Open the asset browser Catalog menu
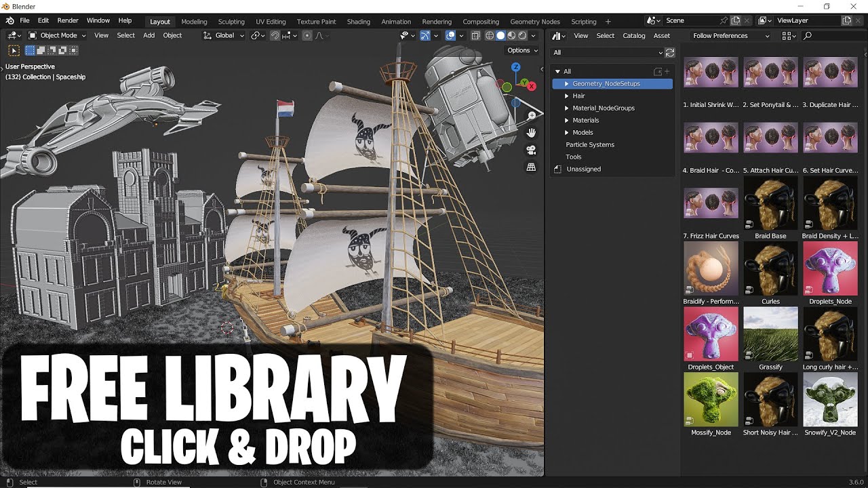The image size is (868, 488). pos(634,36)
